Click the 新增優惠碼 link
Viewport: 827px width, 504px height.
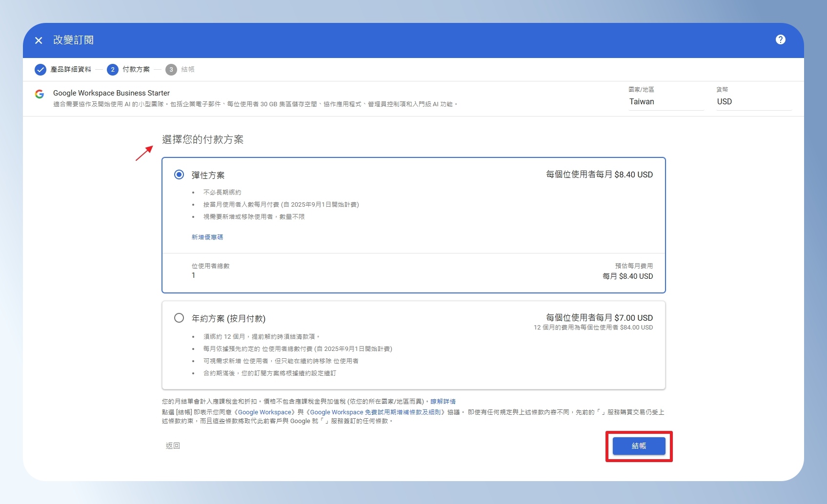207,237
